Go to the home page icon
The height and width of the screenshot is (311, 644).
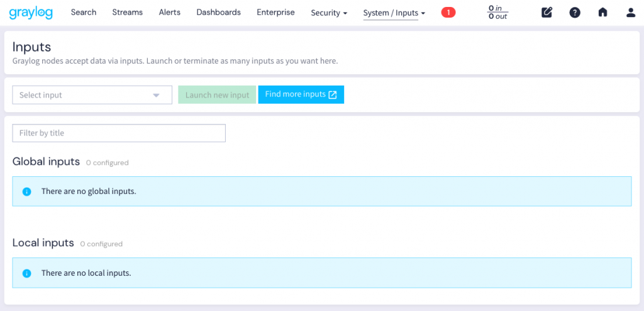(602, 13)
